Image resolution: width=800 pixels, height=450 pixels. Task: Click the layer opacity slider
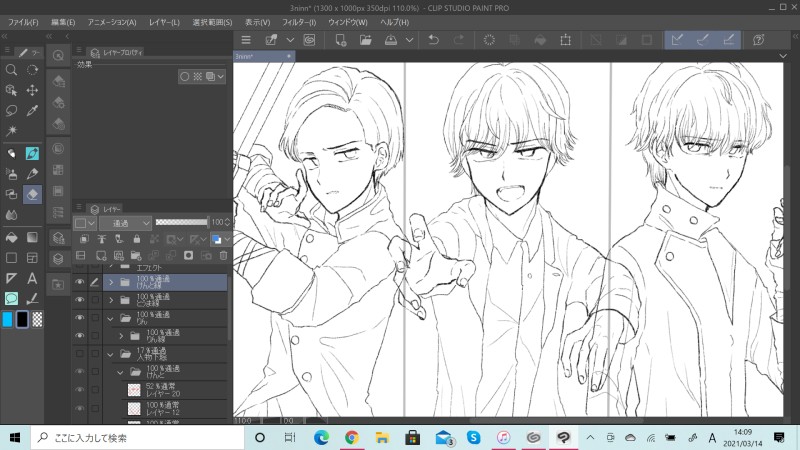tap(182, 222)
